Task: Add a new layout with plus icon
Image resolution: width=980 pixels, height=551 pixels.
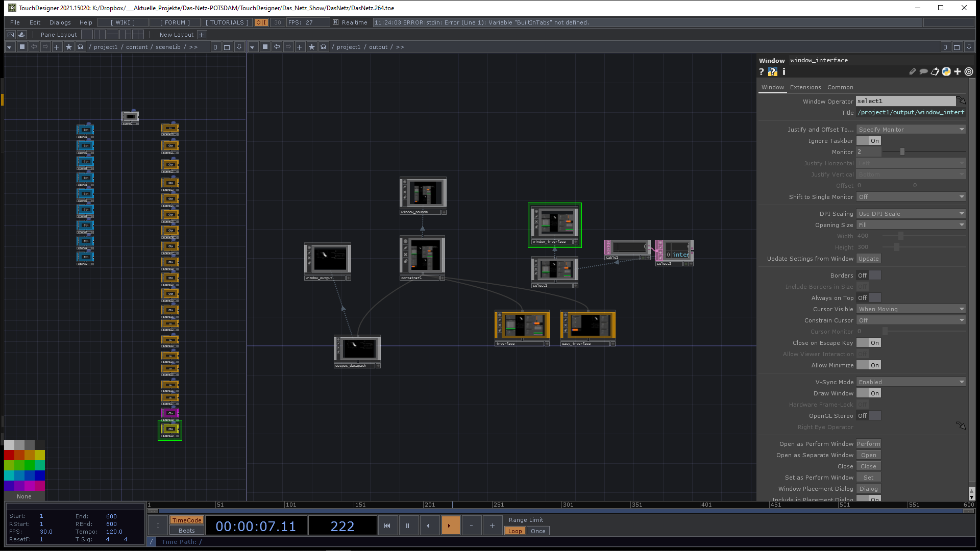Action: (x=202, y=35)
